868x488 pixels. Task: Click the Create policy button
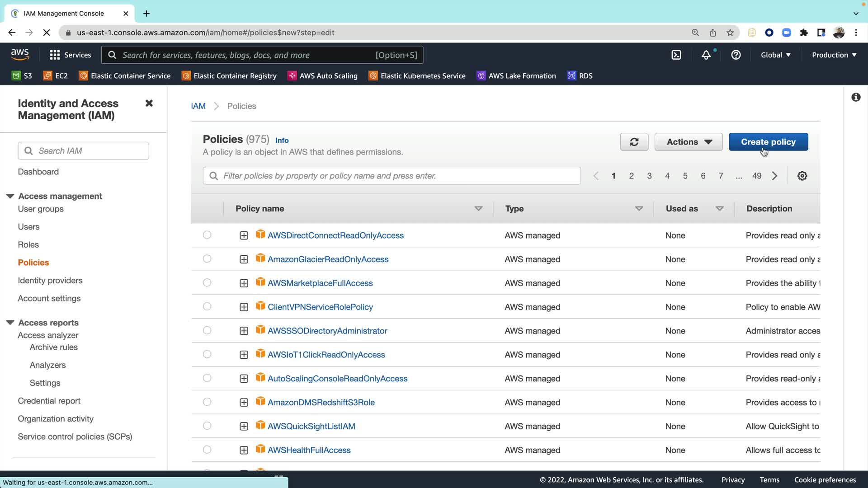(x=768, y=142)
